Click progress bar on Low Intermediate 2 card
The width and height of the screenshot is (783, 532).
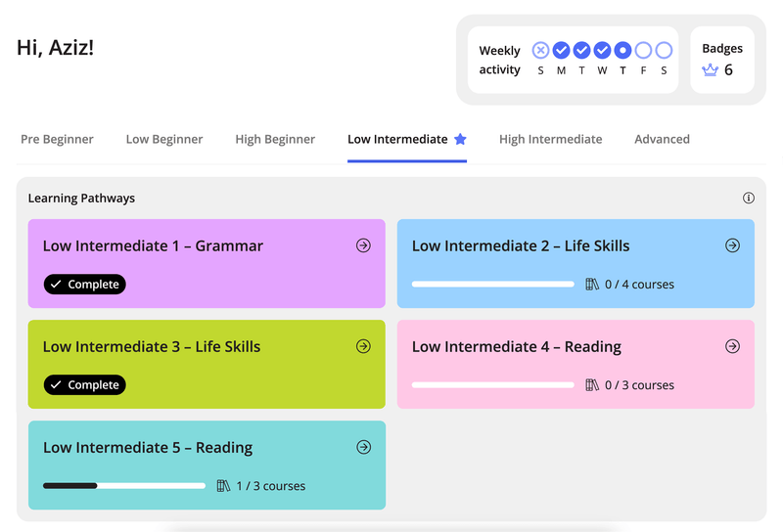[x=493, y=285]
